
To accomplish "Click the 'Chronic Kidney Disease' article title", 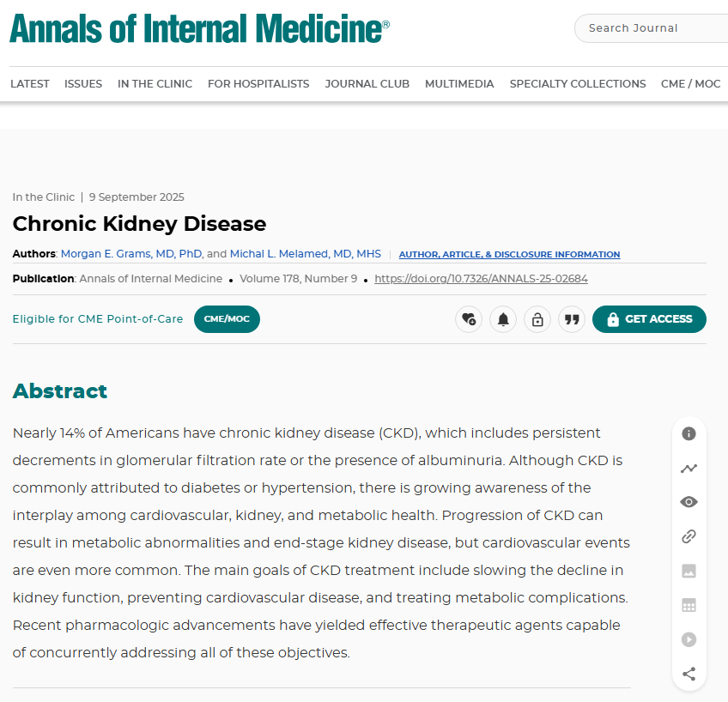I will click(x=139, y=224).
